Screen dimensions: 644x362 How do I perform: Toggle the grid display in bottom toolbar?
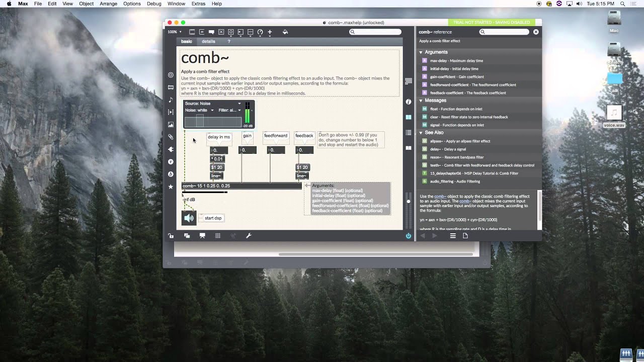tap(218, 235)
